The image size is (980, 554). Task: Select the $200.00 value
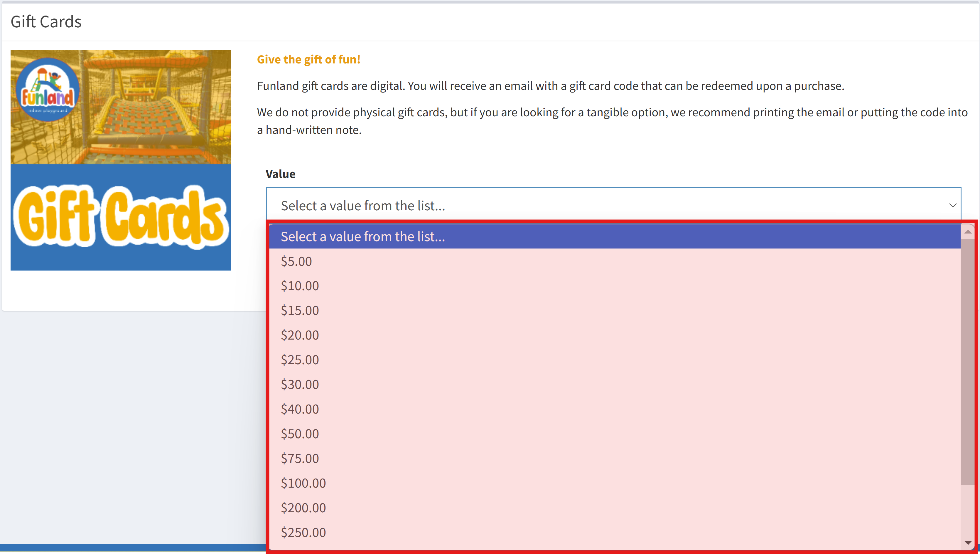pyautogui.click(x=615, y=508)
